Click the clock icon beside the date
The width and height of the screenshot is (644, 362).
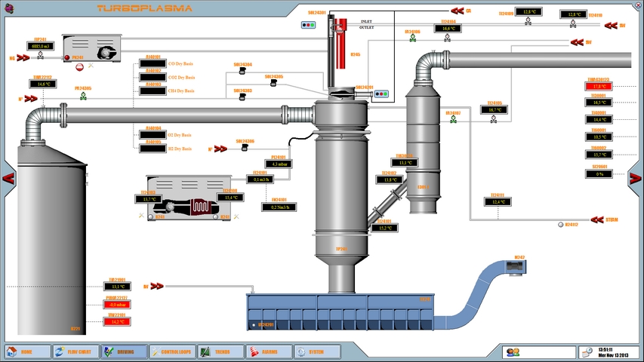587,352
